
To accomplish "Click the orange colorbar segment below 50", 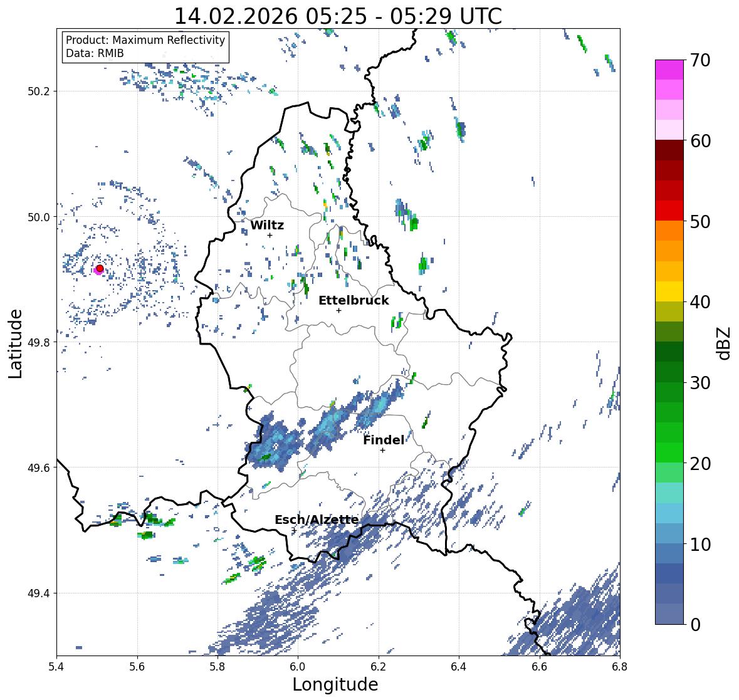I will (669, 231).
